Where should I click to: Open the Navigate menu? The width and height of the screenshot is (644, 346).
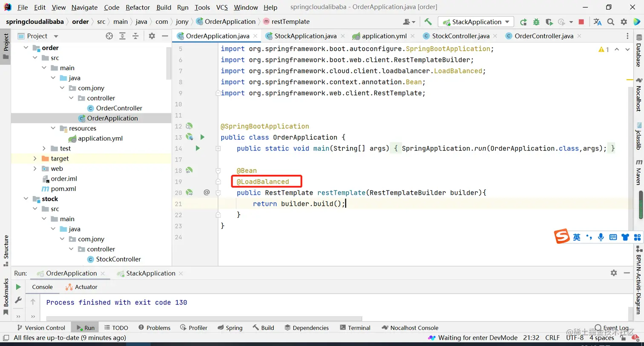[x=84, y=7]
